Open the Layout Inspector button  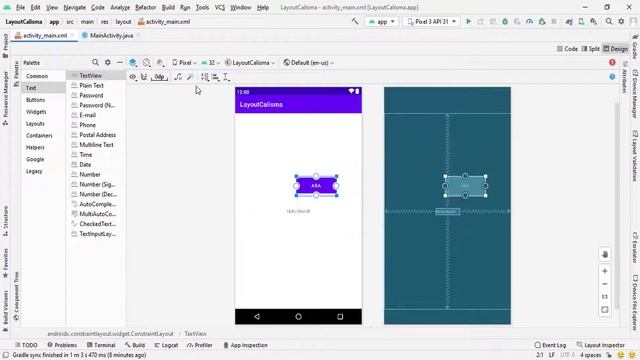click(x=600, y=345)
